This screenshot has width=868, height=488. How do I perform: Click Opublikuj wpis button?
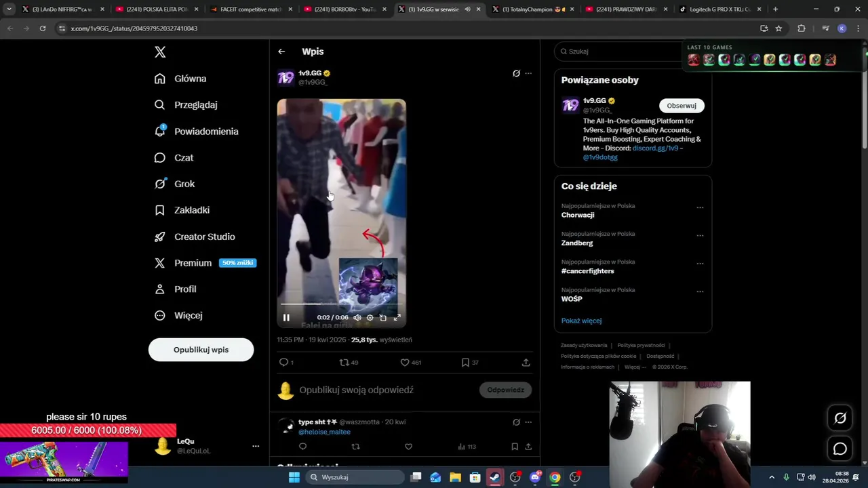[201, 350]
